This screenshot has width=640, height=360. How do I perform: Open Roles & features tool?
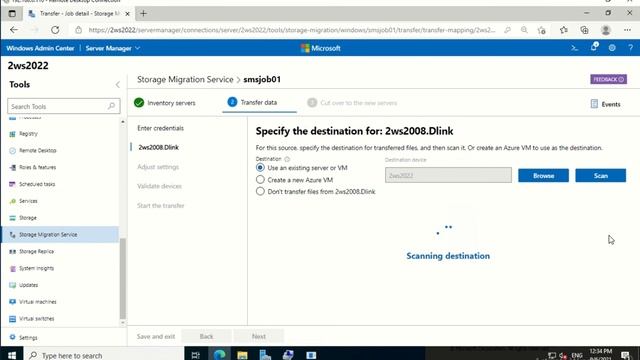click(x=37, y=167)
